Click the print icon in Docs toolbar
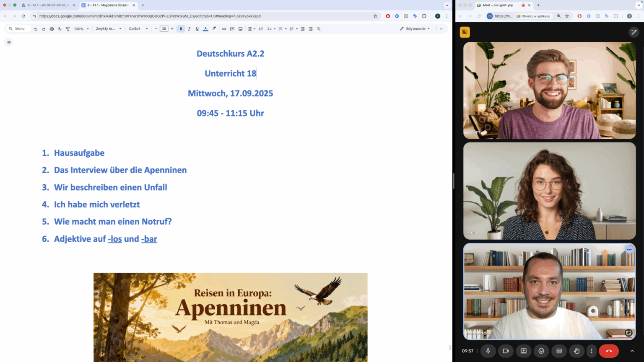644x362 pixels. [52, 29]
